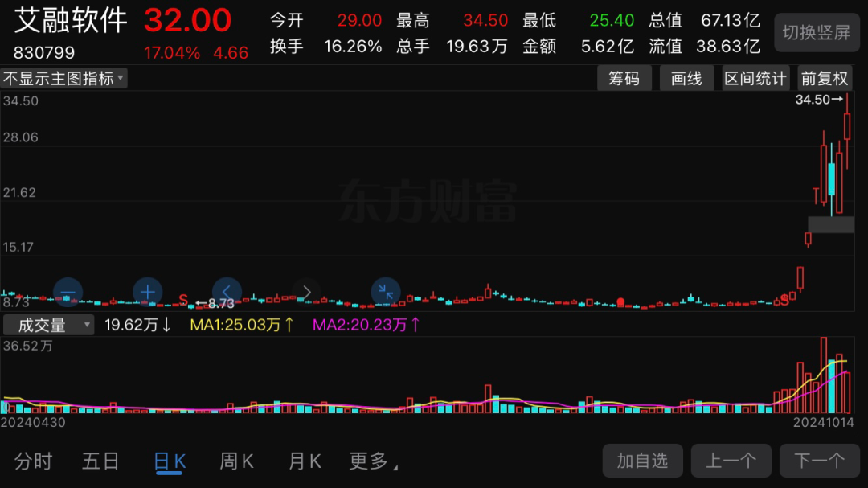The height and width of the screenshot is (488, 868).
Task: Select the 月K tab
Action: (x=305, y=461)
